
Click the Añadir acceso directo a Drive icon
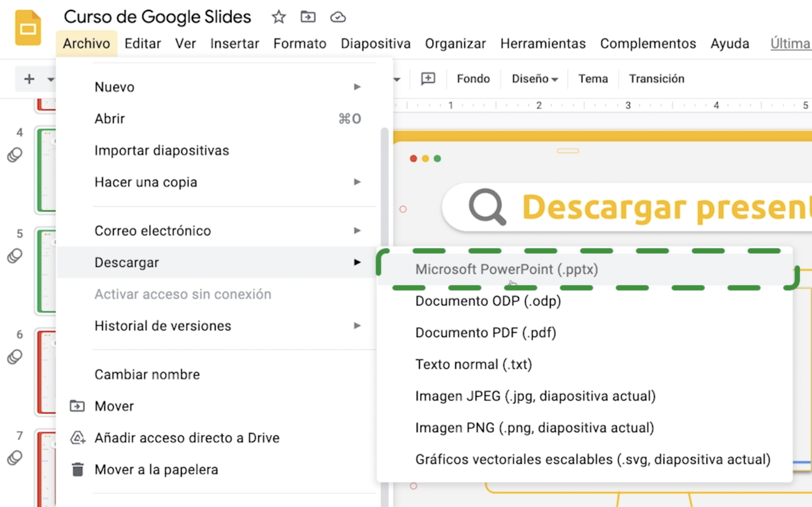pos(77,438)
